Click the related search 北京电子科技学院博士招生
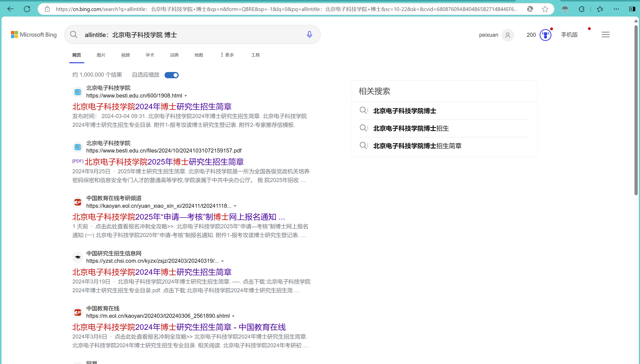This screenshot has width=640, height=364. click(x=411, y=128)
